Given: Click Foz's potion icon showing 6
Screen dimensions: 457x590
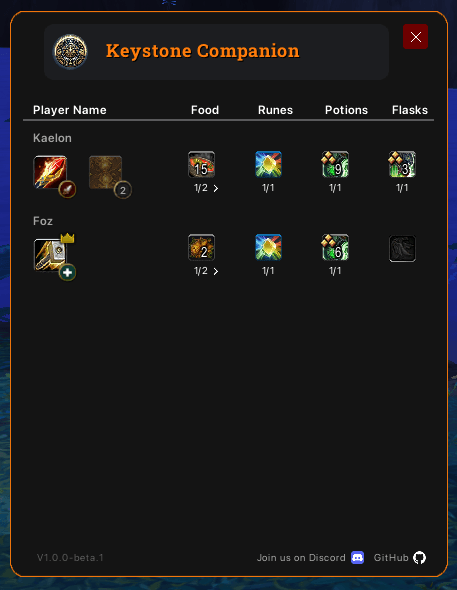Looking at the screenshot, I should click(336, 248).
